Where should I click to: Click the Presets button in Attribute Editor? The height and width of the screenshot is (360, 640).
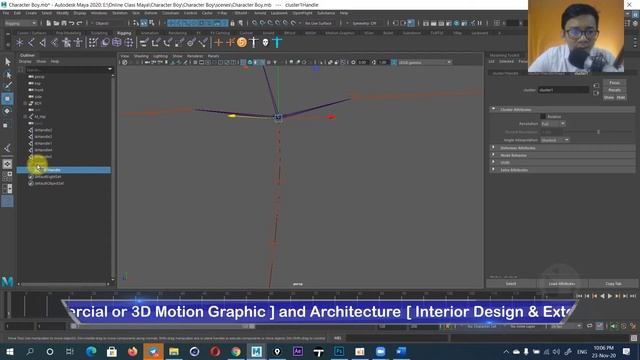(x=614, y=90)
